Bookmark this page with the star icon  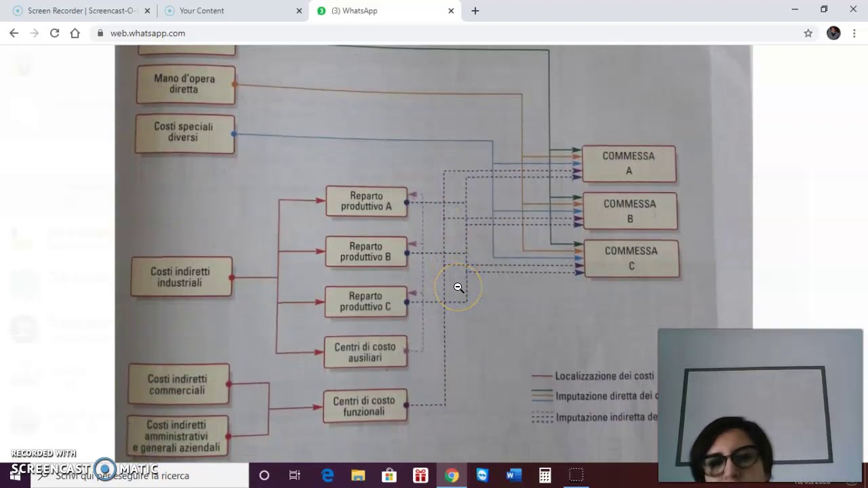click(808, 33)
